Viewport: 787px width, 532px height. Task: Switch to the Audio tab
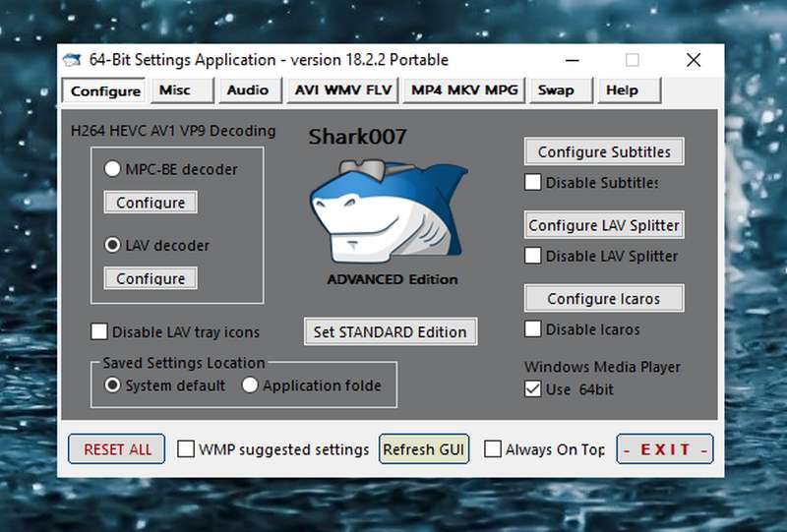250,90
